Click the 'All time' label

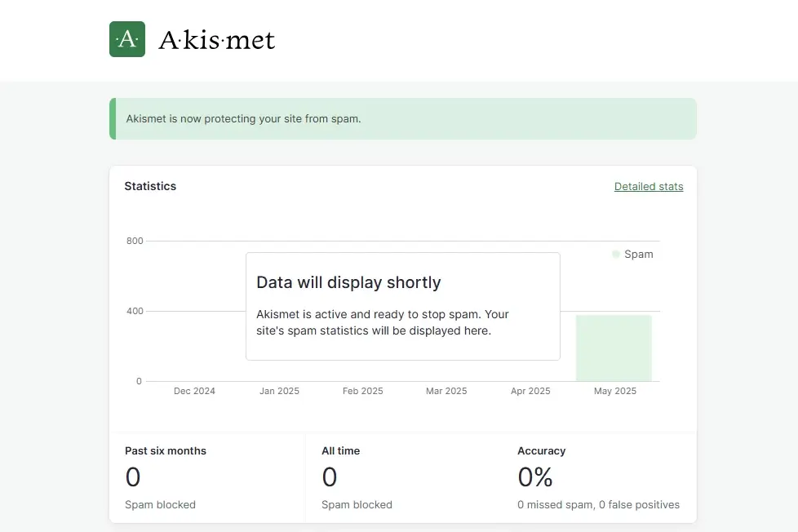[x=340, y=451]
